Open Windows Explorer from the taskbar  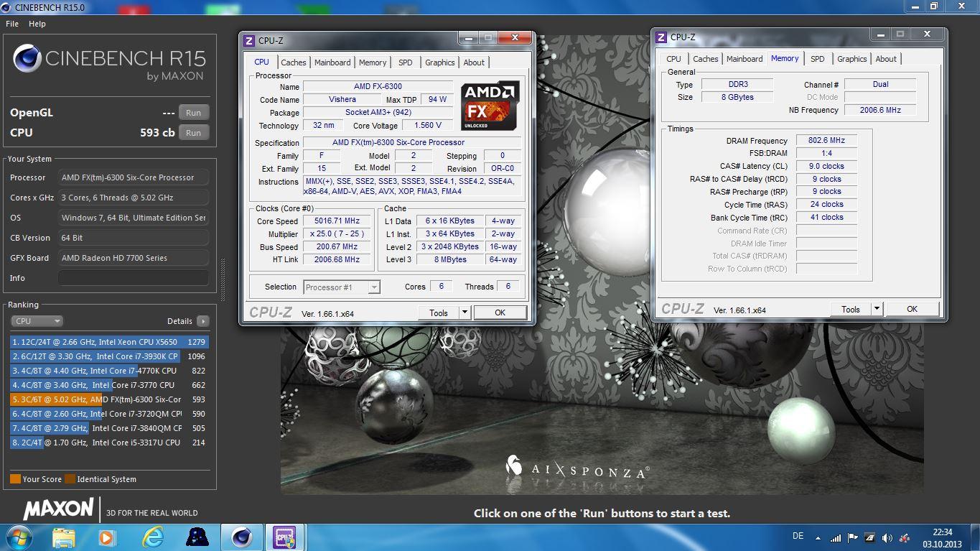pyautogui.click(x=64, y=537)
